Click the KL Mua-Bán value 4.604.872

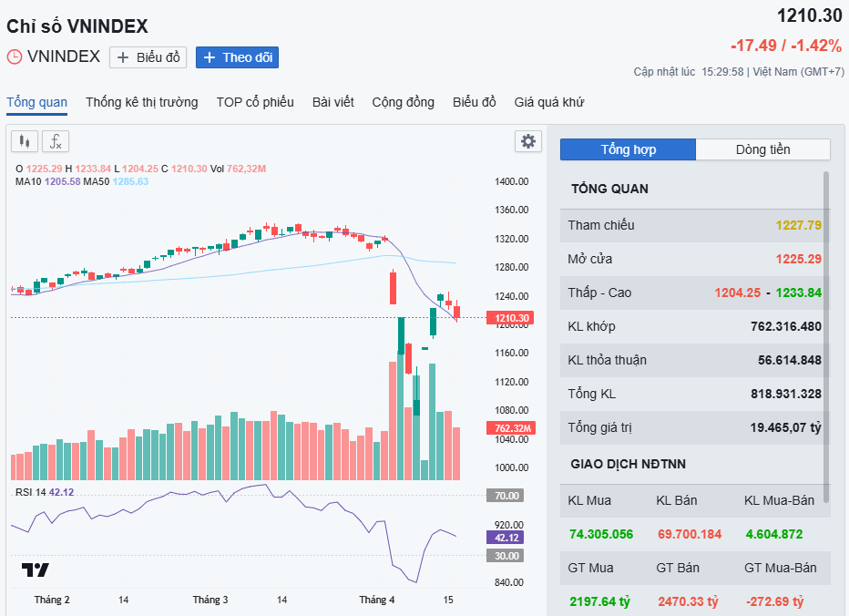click(774, 534)
